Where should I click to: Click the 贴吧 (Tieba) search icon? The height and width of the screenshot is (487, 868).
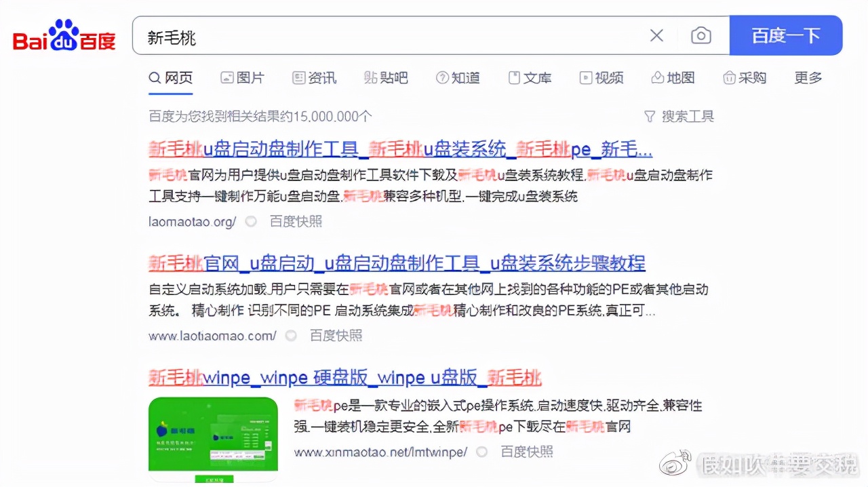point(370,77)
